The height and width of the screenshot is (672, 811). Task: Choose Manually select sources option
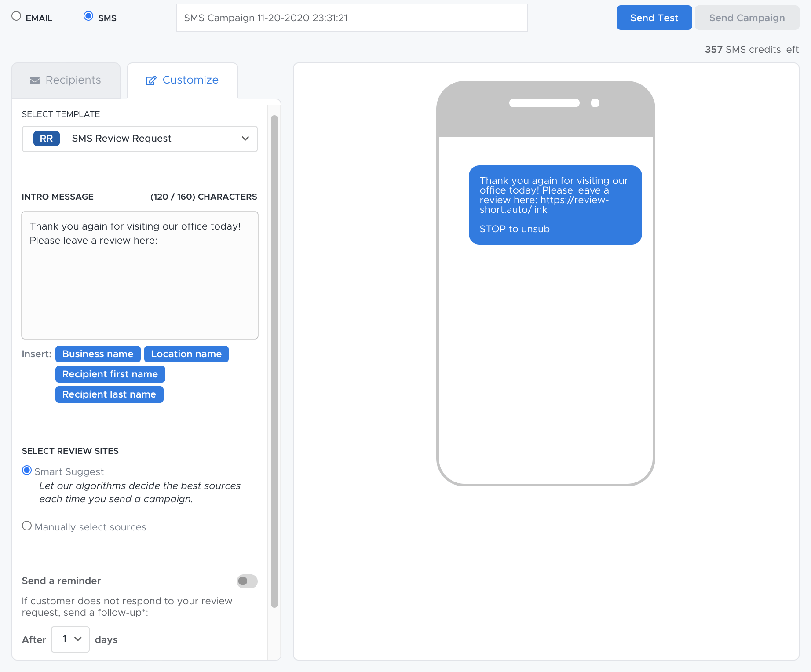pyautogui.click(x=26, y=526)
